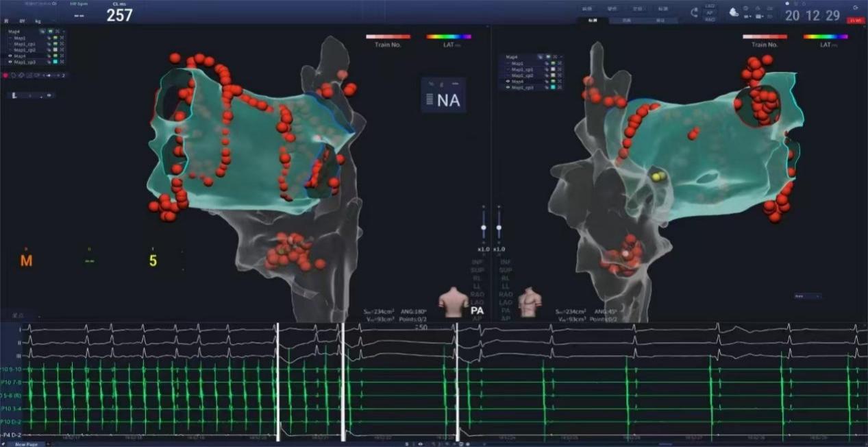Select the eraser tool in left toolbar
Viewport: 868px width, 447px height.
point(21,75)
